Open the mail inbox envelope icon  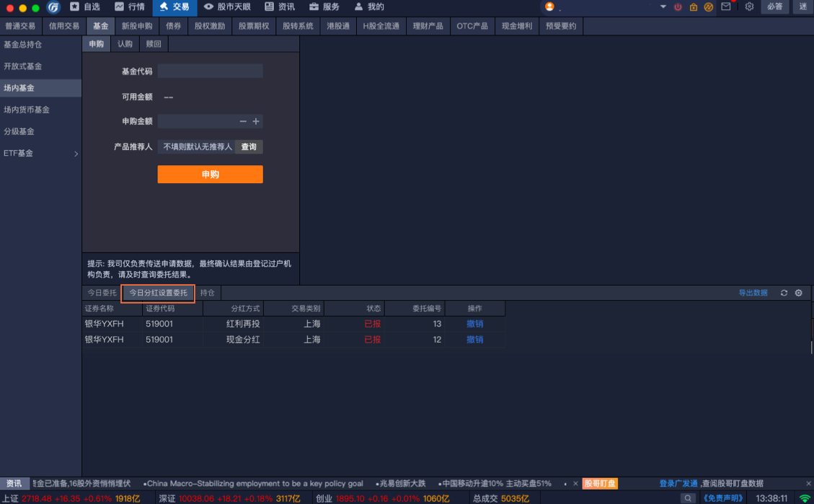pyautogui.click(x=726, y=7)
